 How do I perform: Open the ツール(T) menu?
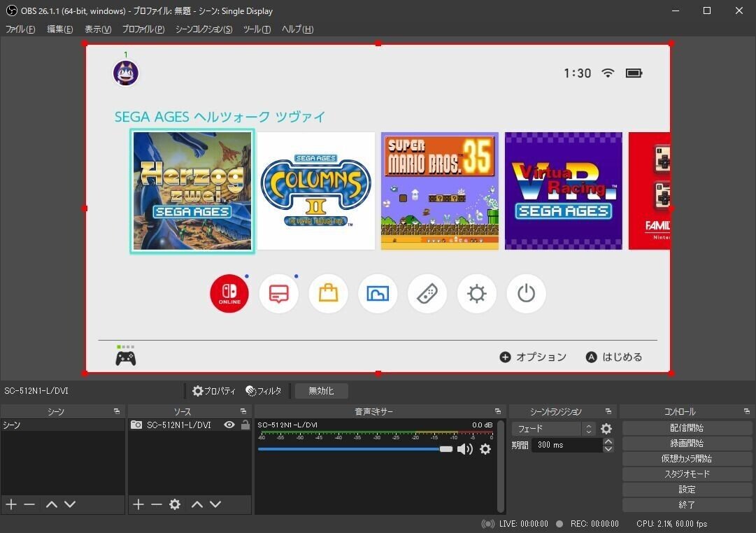coord(257,29)
